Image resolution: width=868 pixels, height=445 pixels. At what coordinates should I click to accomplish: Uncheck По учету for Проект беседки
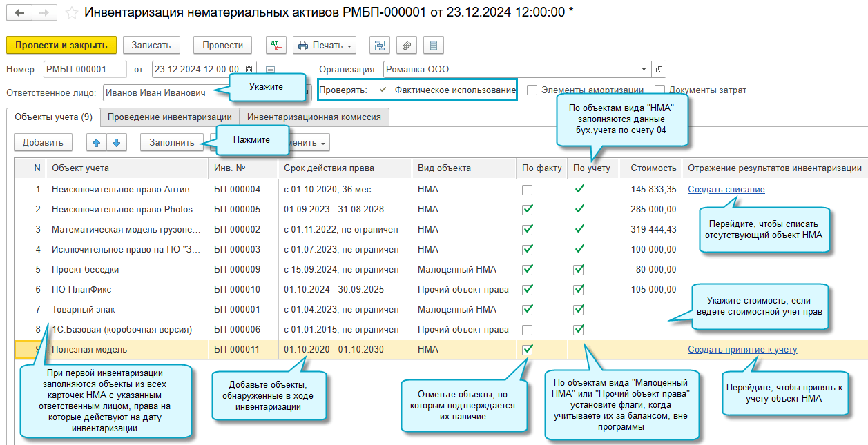pos(579,270)
